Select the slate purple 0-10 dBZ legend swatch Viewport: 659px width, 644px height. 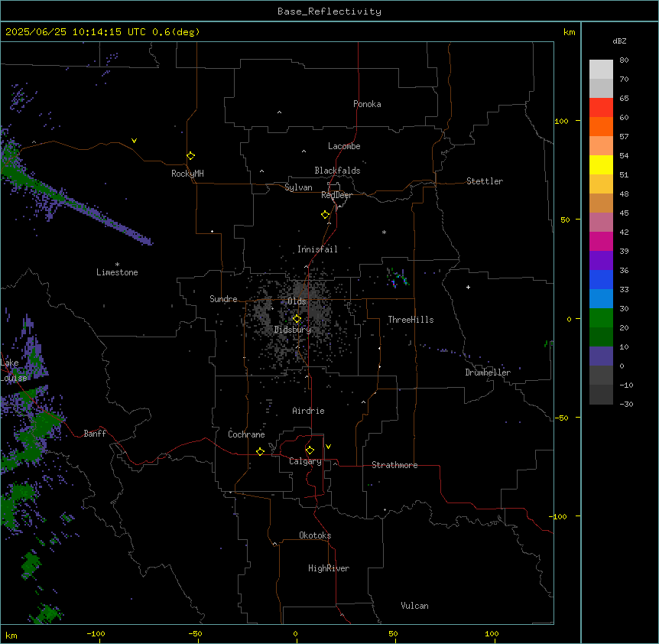[x=601, y=356]
